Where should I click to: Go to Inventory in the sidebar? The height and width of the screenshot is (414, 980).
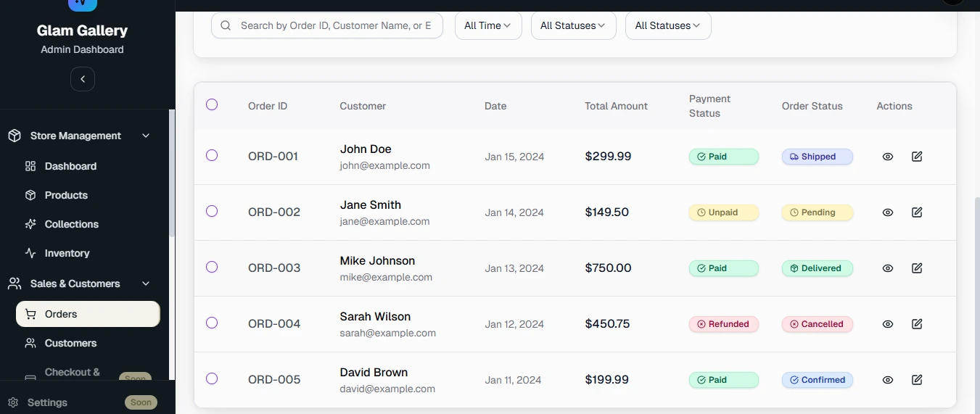(67, 253)
